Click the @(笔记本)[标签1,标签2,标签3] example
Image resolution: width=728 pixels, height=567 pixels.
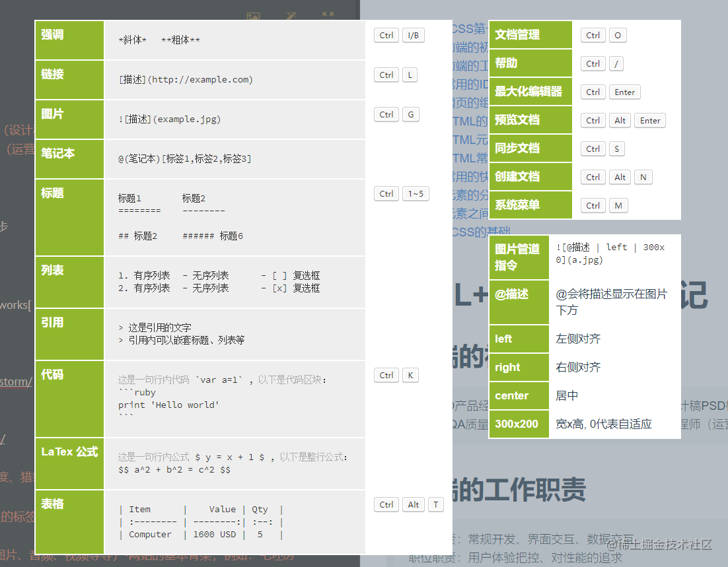[x=185, y=159]
